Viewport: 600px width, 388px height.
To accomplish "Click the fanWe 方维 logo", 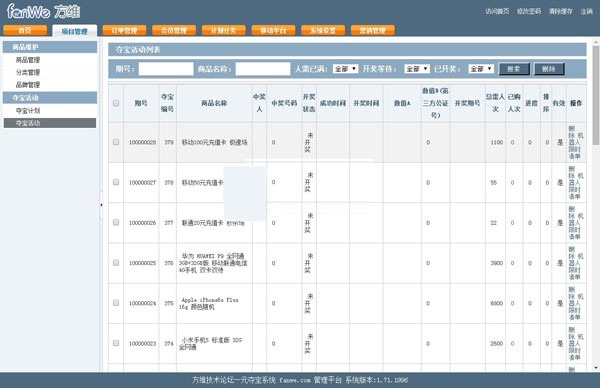I will 43,11.
